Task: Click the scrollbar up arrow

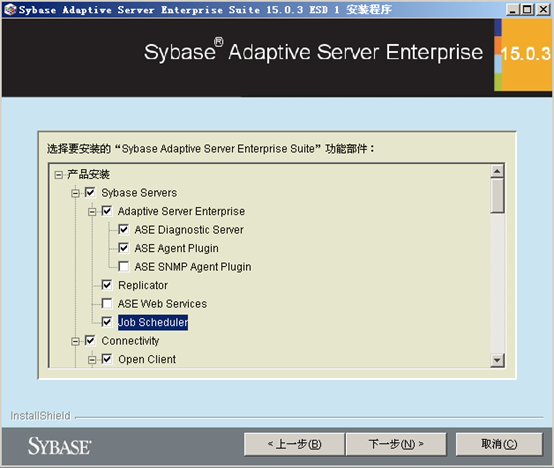Action: [x=497, y=171]
